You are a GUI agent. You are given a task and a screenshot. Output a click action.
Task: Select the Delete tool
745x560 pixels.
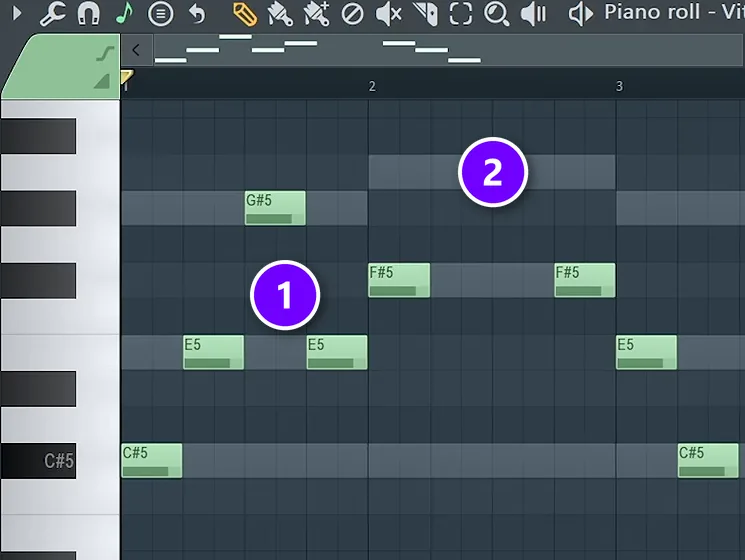(353, 14)
